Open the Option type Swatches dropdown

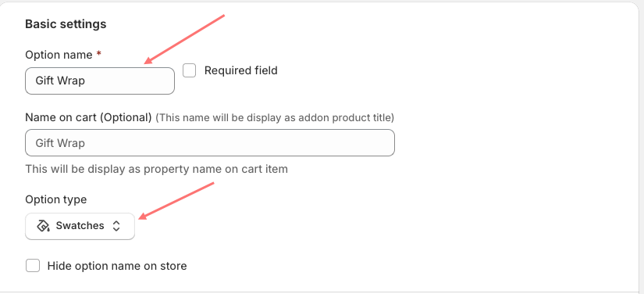click(80, 226)
